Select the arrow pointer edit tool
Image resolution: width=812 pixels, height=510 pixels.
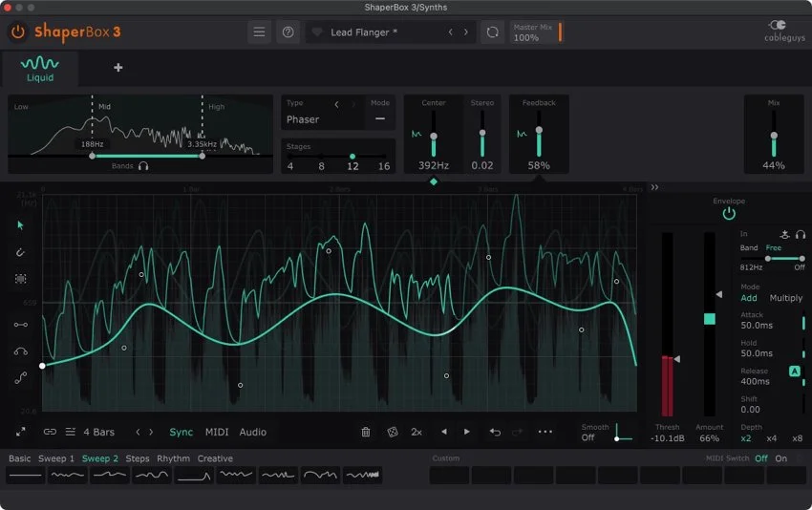20,225
